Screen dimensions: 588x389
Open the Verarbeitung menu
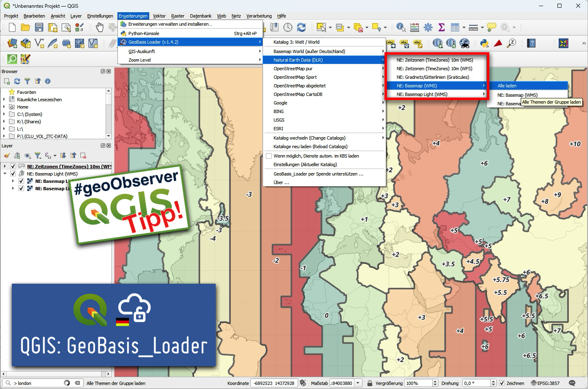(259, 16)
